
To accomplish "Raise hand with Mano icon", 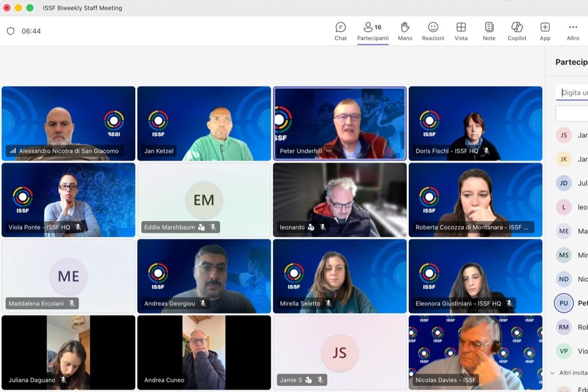I will (405, 31).
